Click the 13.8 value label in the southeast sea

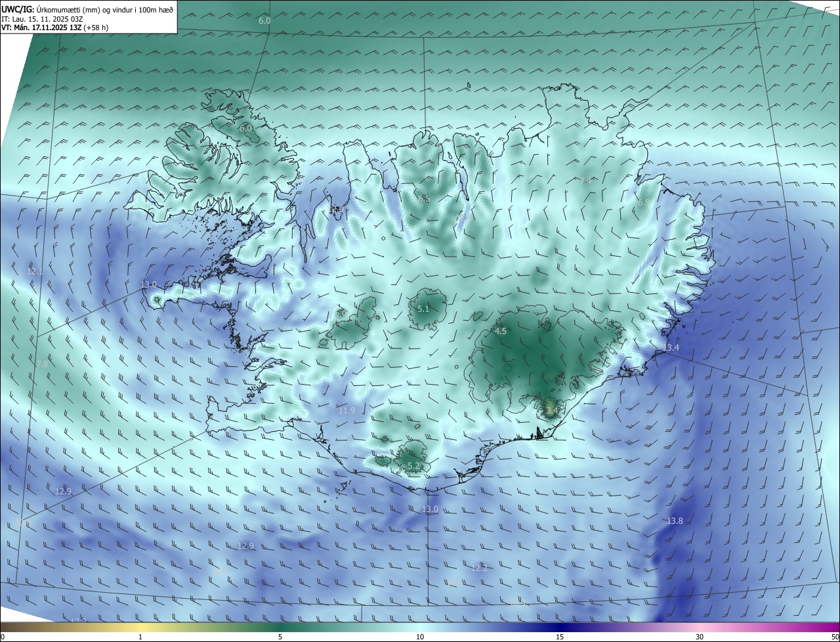pyautogui.click(x=675, y=521)
